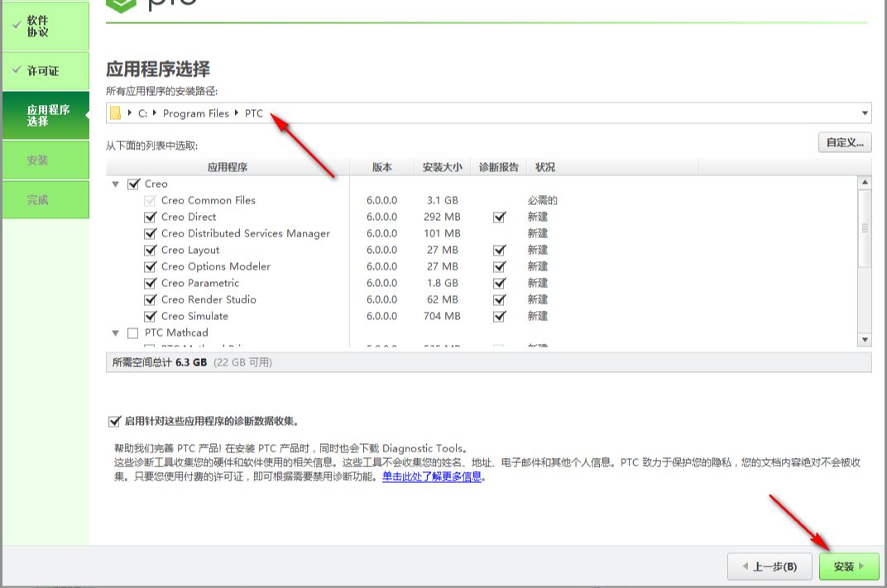Click the 所需空间总计 6.3 GB summary

point(160,362)
